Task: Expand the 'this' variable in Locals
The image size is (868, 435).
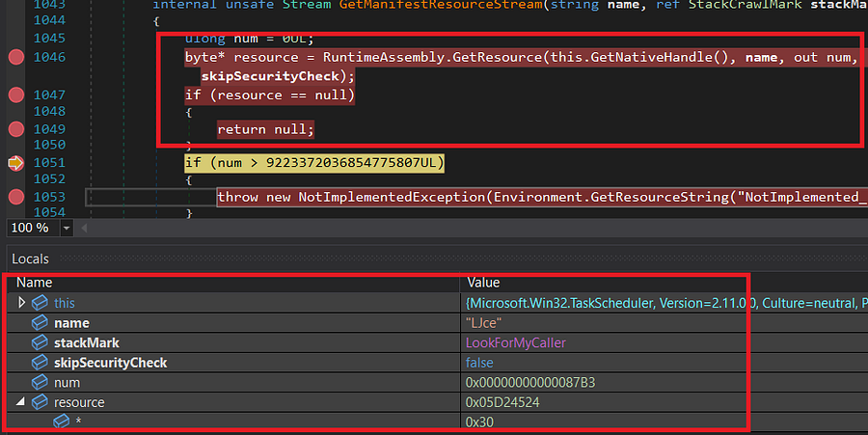Action: click(x=21, y=302)
